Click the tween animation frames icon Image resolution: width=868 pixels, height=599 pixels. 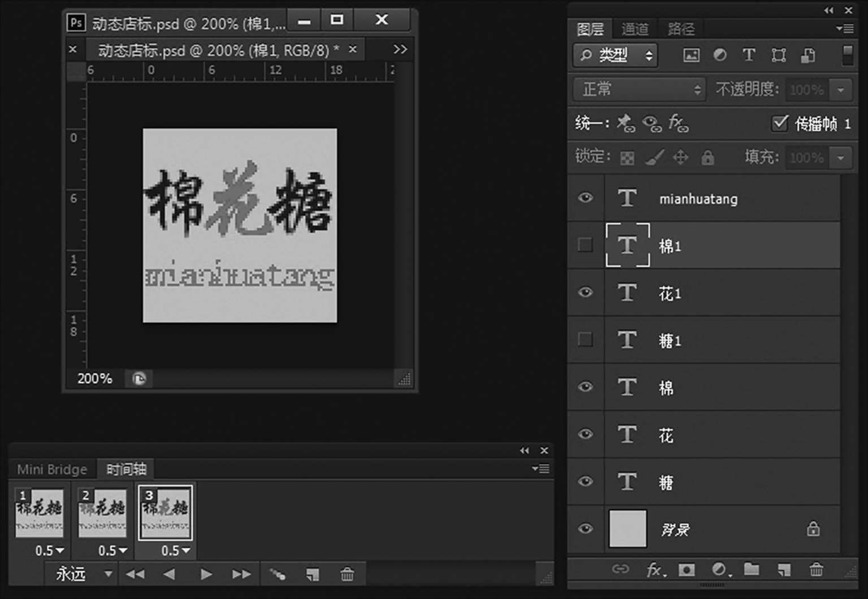(277, 575)
